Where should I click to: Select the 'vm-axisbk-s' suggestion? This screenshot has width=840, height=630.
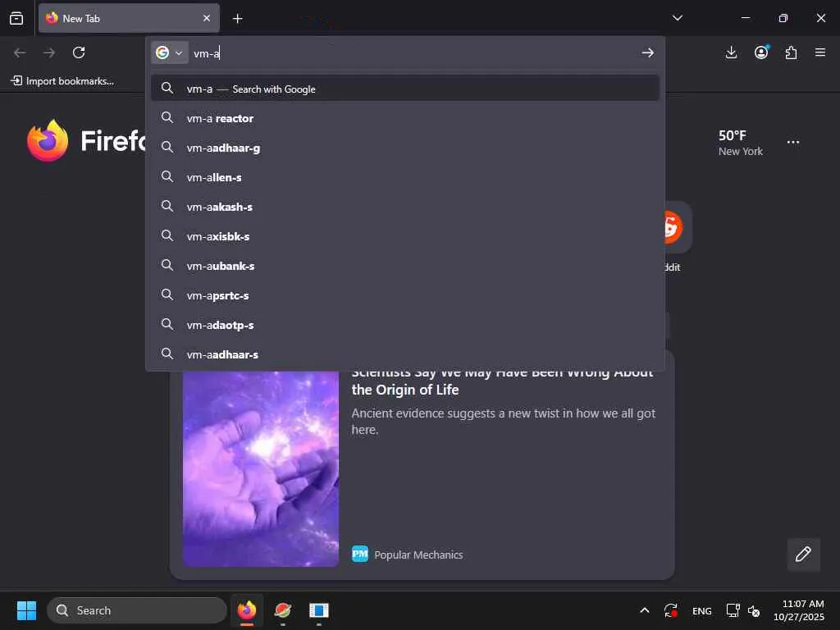405,236
